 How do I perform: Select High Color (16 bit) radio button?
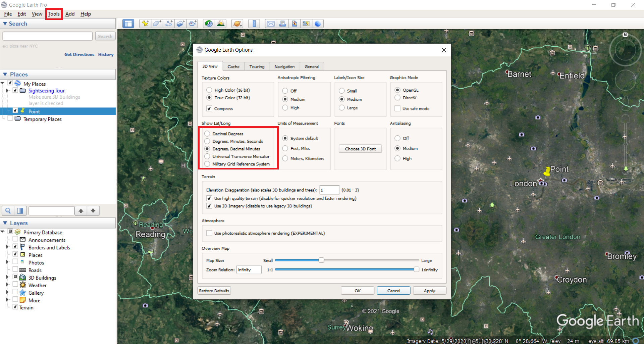click(209, 90)
